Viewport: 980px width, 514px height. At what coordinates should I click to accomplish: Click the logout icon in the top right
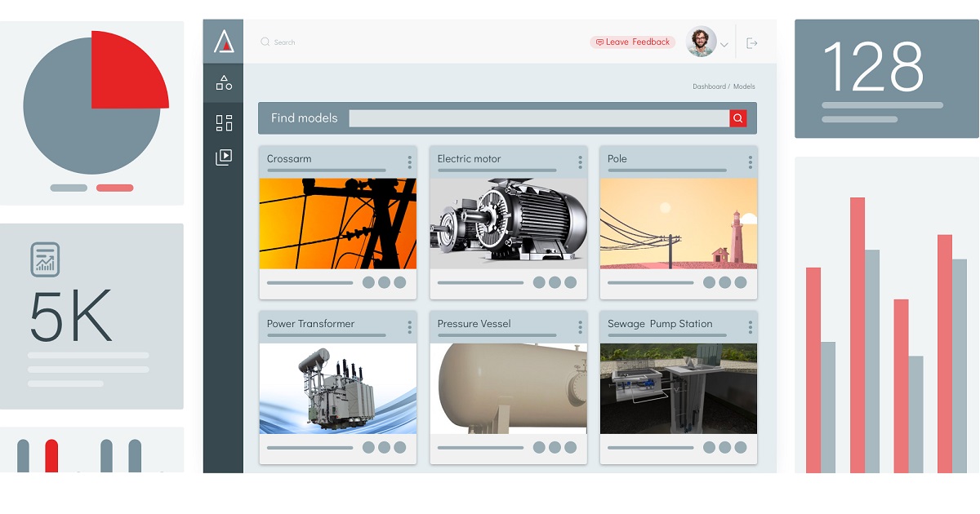pos(751,42)
